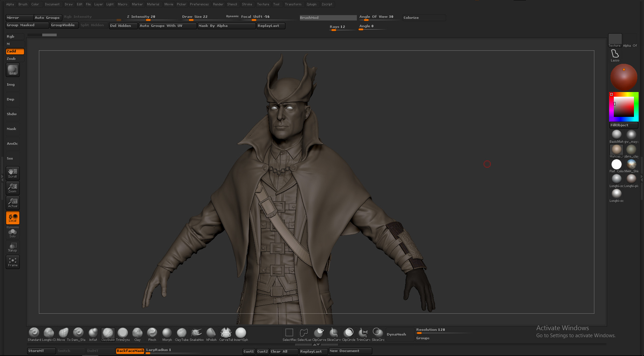Select the Lasso stroke icon
The width and height of the screenshot is (644, 356).
(x=615, y=55)
